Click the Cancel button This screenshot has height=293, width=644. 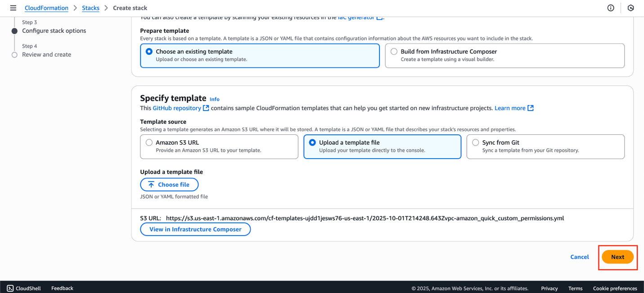click(x=580, y=257)
